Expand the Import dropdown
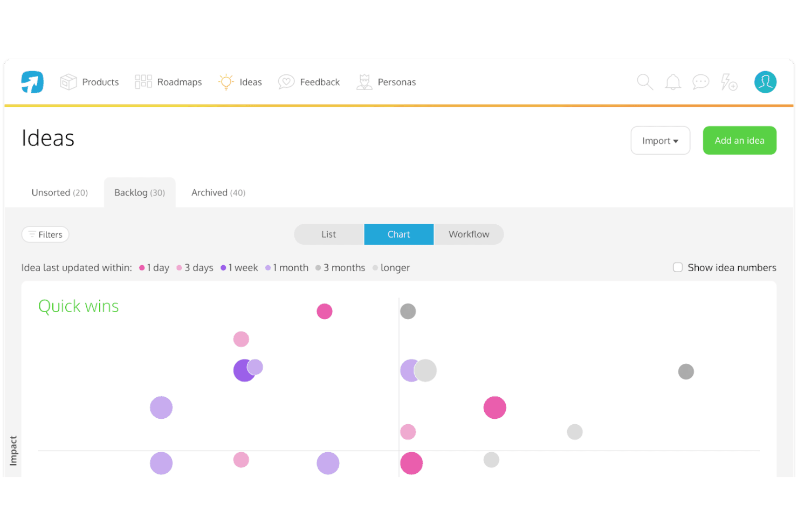 click(661, 141)
